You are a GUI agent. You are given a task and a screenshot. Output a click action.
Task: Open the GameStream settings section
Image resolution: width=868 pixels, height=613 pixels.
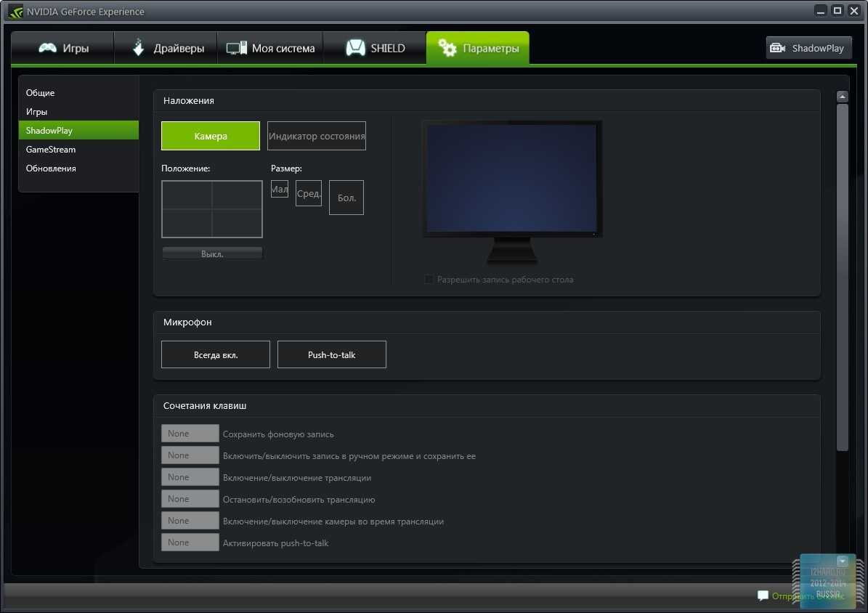[x=51, y=150]
